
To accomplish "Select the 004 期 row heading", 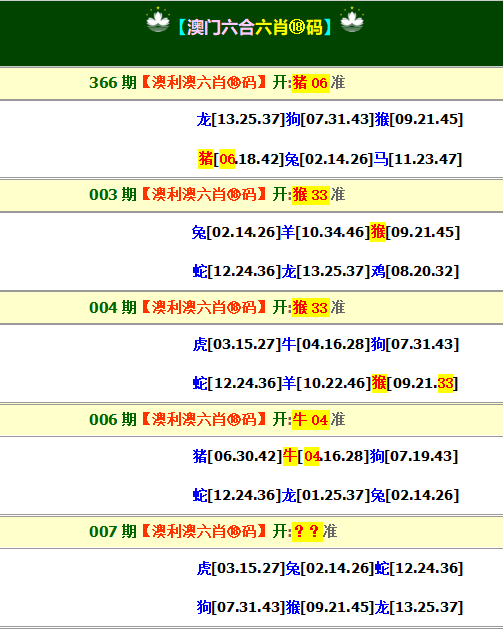I will [x=252, y=308].
